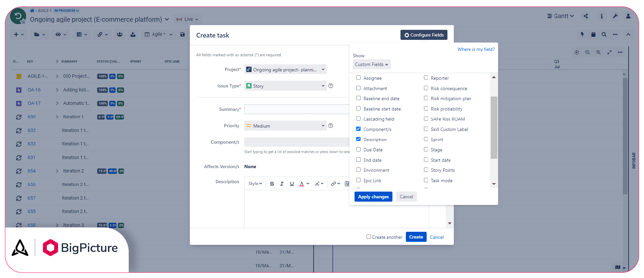Open the calendar icon in right toolbar
The width and height of the screenshot is (644, 278).
pos(593,34)
